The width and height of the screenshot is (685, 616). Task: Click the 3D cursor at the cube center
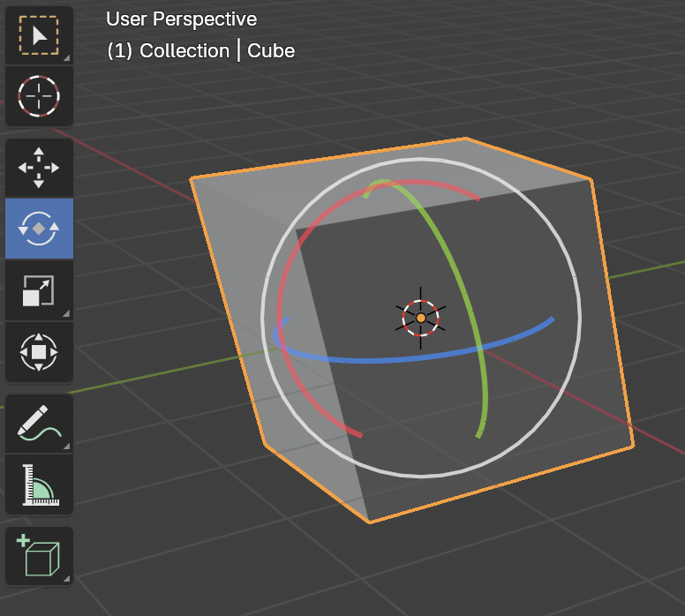tap(421, 318)
